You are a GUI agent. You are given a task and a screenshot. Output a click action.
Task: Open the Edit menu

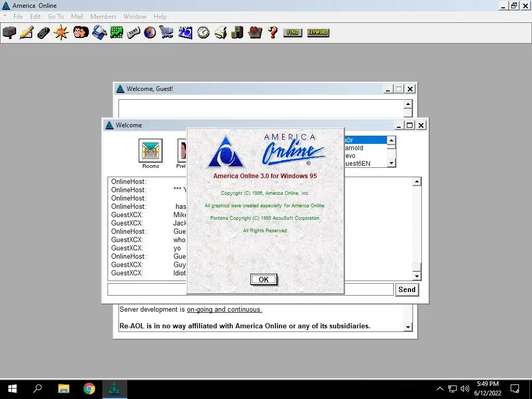35,17
